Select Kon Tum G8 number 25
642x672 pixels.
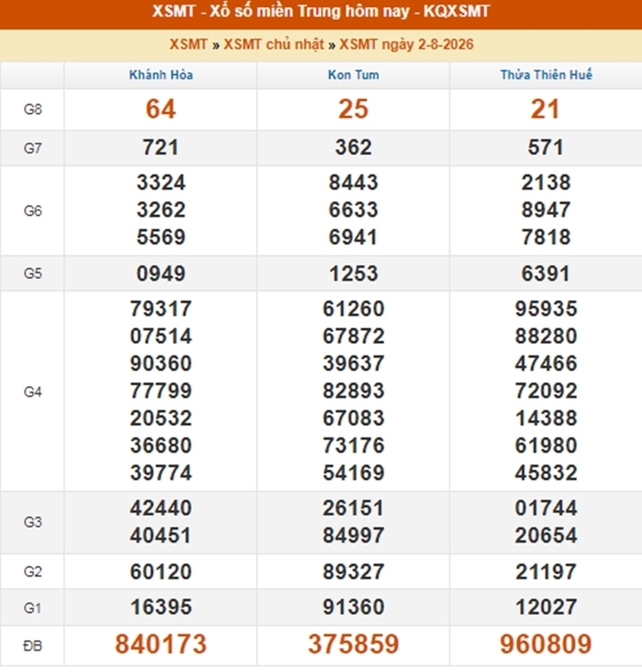click(353, 109)
